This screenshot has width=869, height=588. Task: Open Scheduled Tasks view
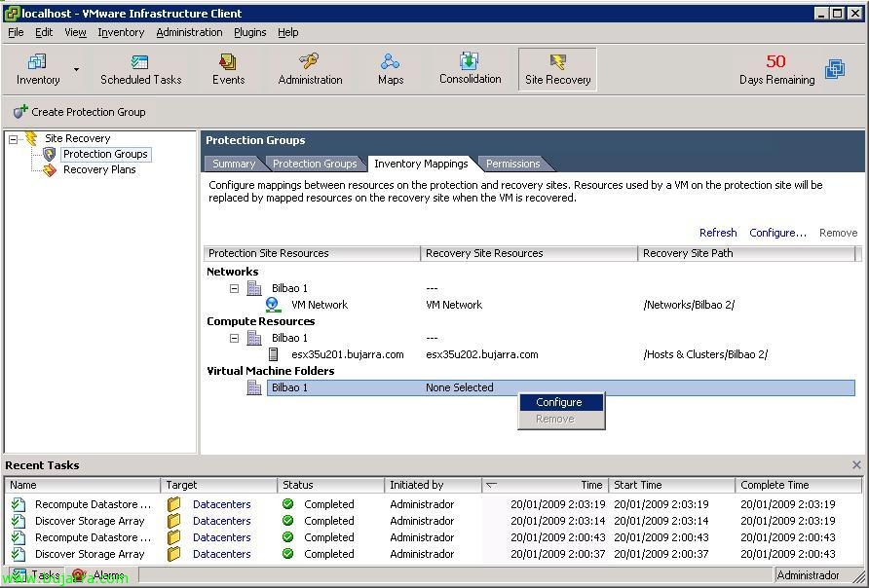point(140,69)
